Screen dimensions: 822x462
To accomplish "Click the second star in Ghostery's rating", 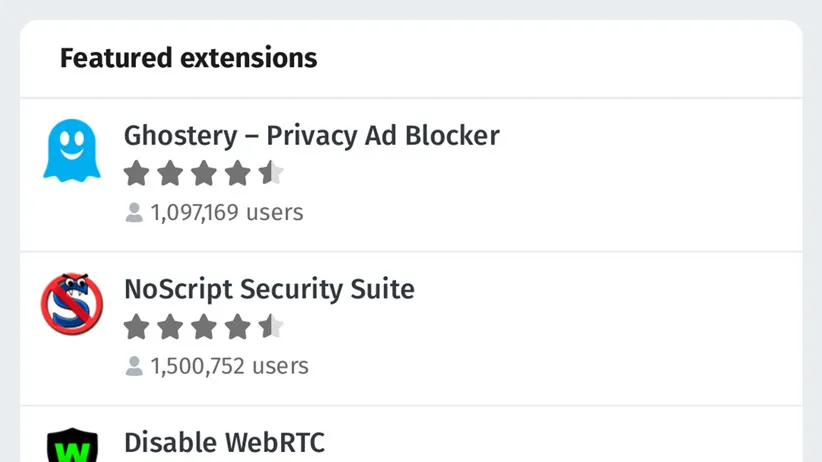I will [x=171, y=174].
